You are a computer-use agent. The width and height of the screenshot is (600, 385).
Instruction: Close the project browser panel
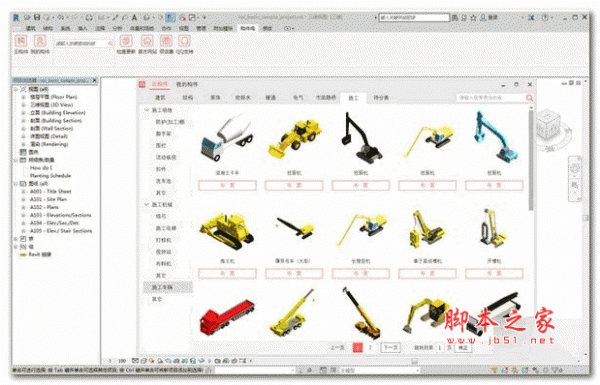click(x=95, y=80)
